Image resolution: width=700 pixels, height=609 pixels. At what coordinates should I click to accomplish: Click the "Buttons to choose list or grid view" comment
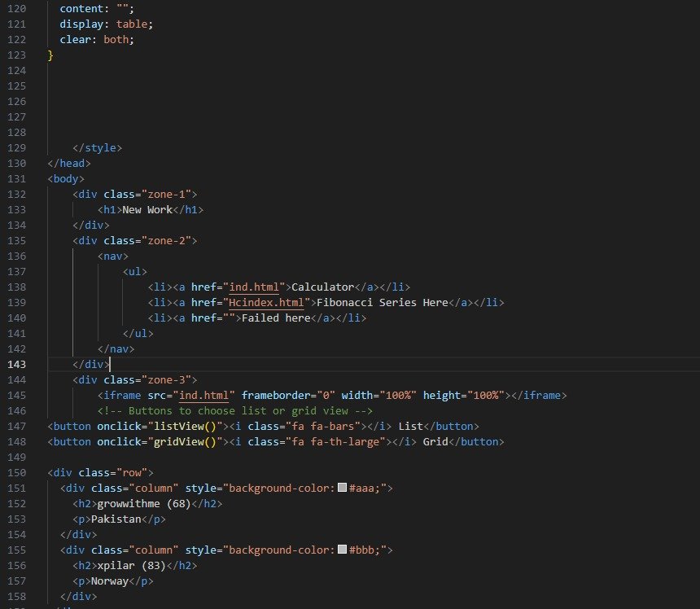click(x=234, y=411)
